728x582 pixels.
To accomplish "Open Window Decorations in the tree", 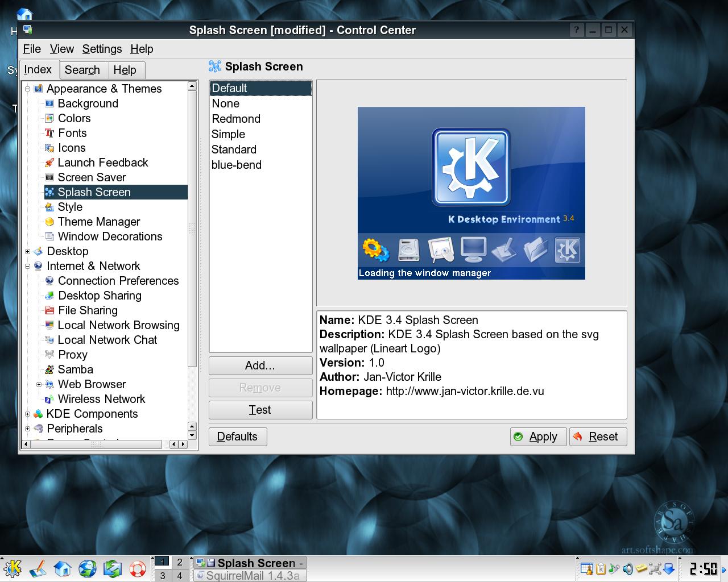I will 110,236.
